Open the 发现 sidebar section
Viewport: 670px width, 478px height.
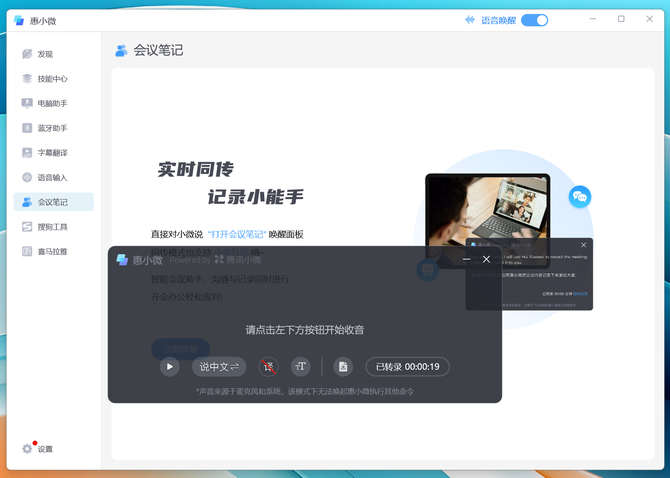tap(38, 54)
